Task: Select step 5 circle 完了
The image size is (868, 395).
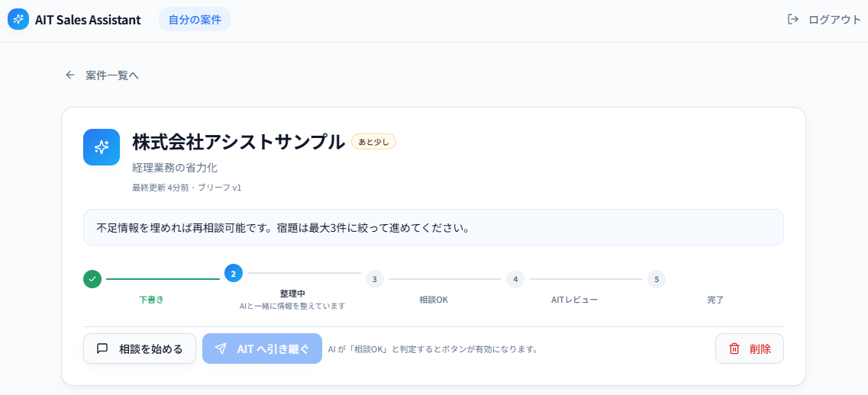Action: point(657,279)
